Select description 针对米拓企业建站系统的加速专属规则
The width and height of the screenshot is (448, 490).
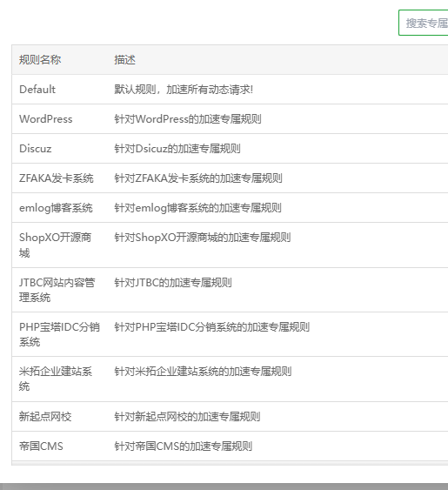tap(203, 372)
